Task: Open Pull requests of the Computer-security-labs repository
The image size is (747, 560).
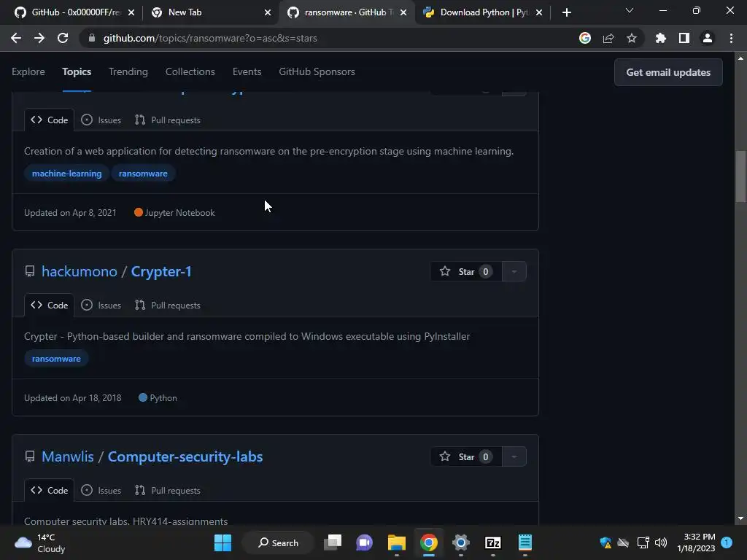Action: 167,491
